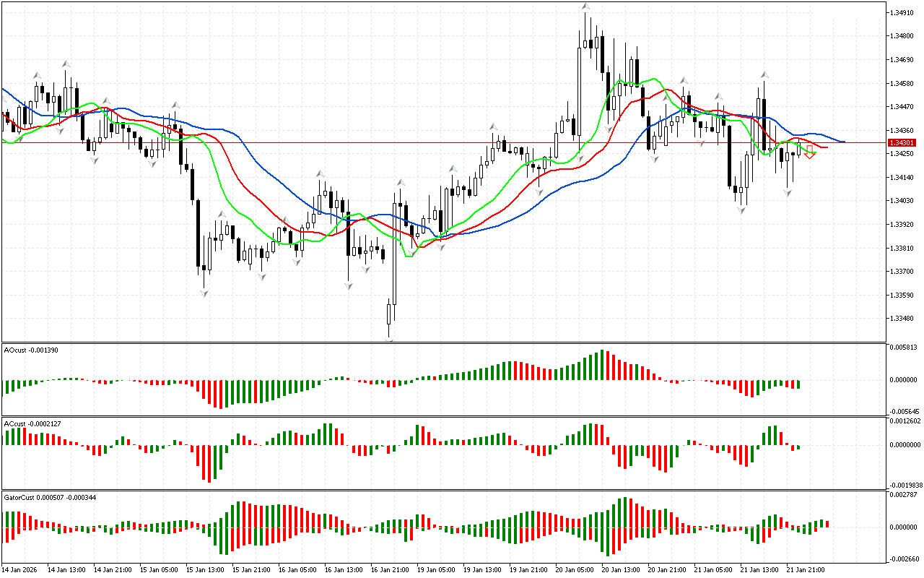Viewport: 924px width, 578px height.
Task: Click the 21 Jan 21:00 time label
Action: (805, 570)
